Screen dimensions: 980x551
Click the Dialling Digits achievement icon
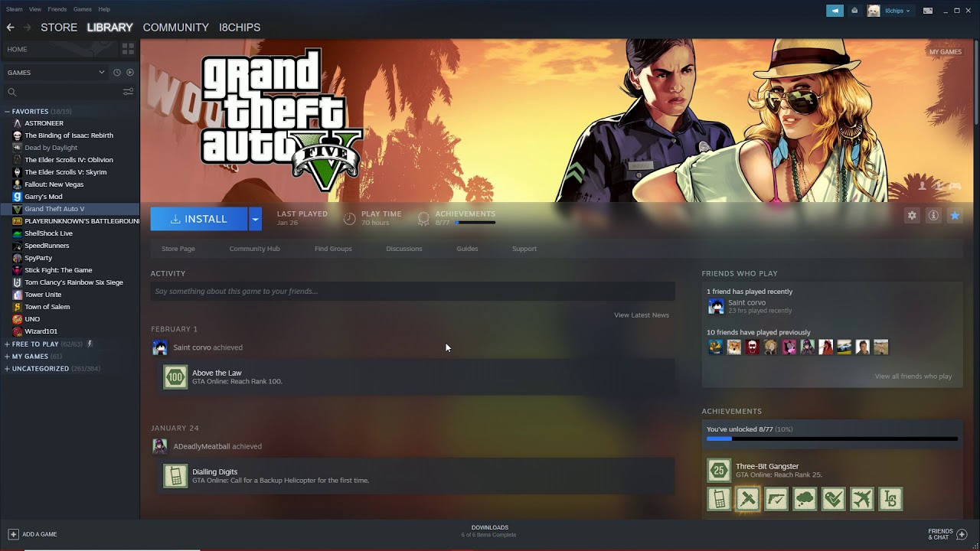(x=175, y=475)
